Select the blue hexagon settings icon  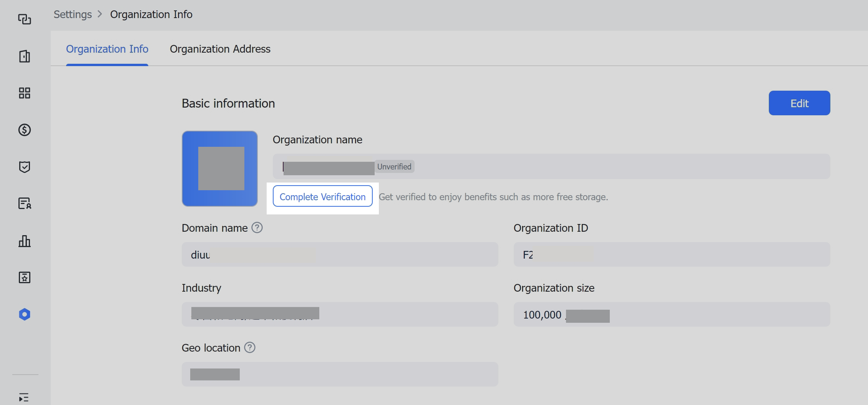click(25, 314)
